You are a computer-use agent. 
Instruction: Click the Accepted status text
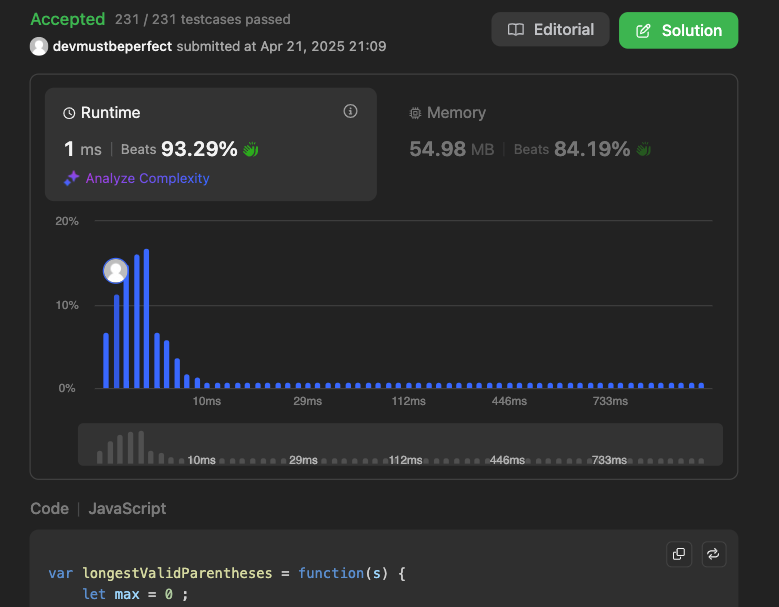(x=68, y=19)
